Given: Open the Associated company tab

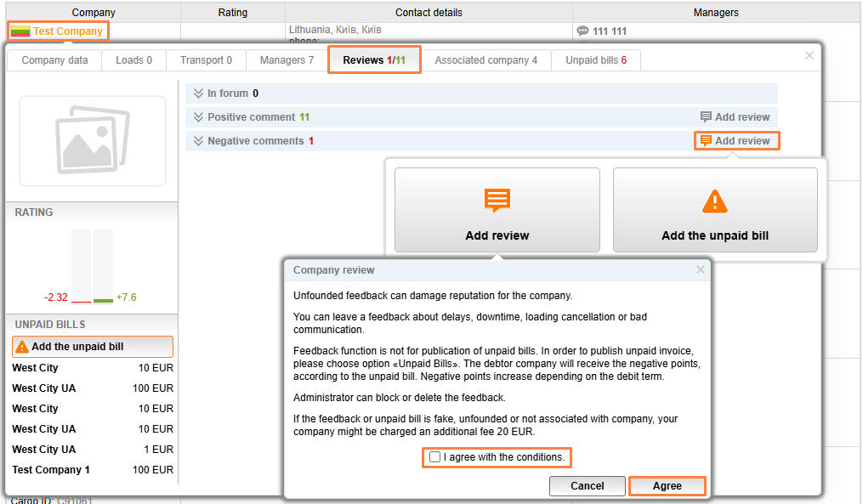Looking at the screenshot, I should (485, 60).
